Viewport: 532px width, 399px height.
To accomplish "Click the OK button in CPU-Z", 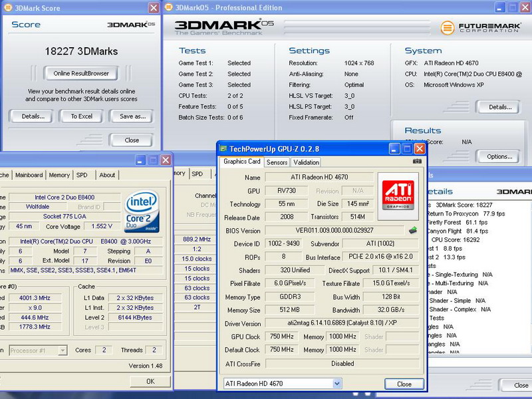I will pyautogui.click(x=150, y=381).
